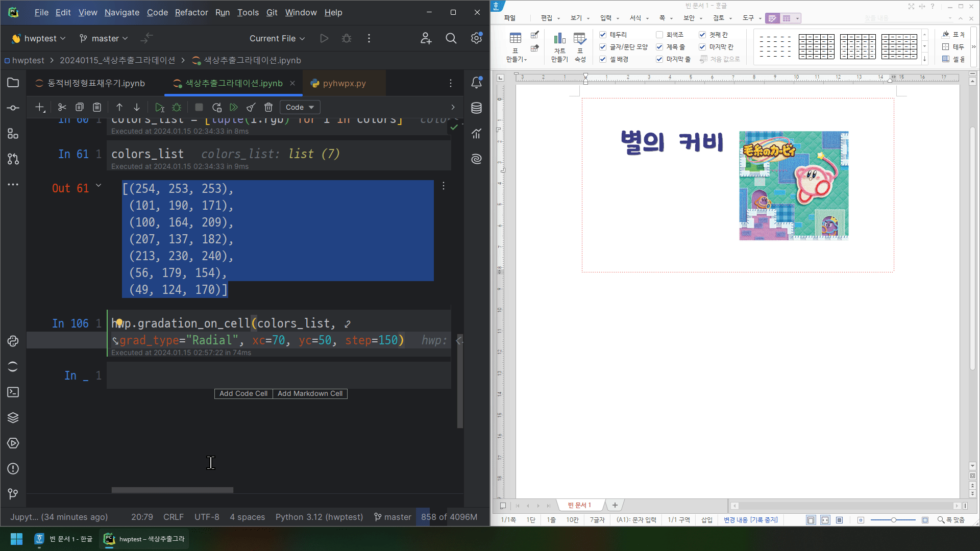Click the Add Markdown Cell button

coord(310,393)
